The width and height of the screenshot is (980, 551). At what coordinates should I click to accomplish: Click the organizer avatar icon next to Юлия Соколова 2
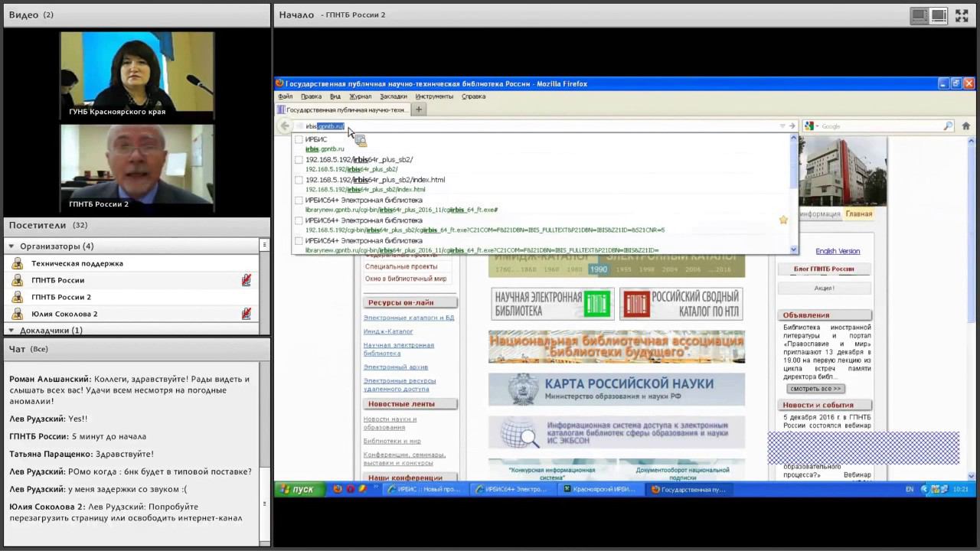17,314
